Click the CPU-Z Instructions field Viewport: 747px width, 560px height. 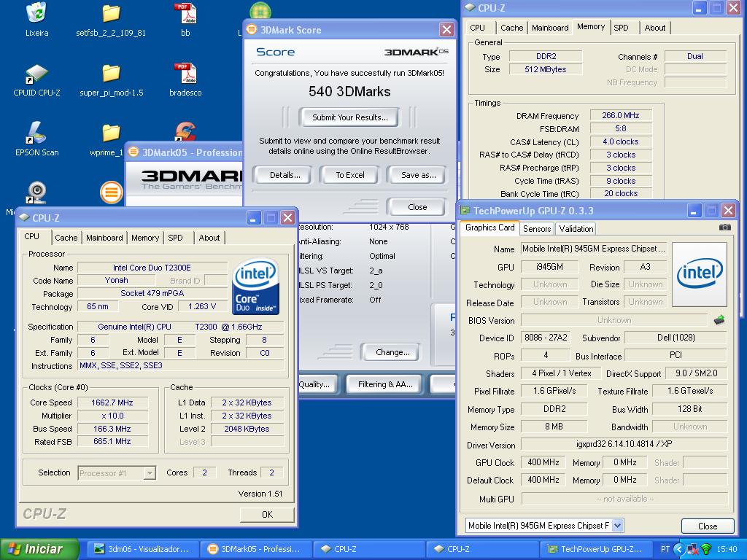click(180, 365)
